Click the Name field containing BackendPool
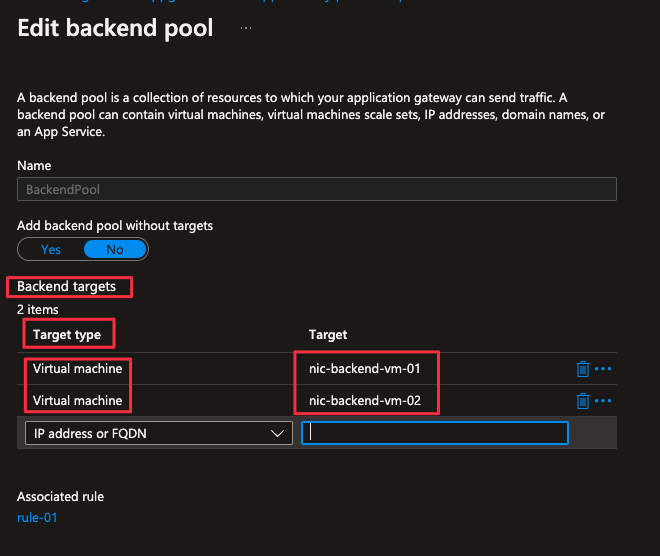Screen dimensions: 660x556 tap(317, 189)
